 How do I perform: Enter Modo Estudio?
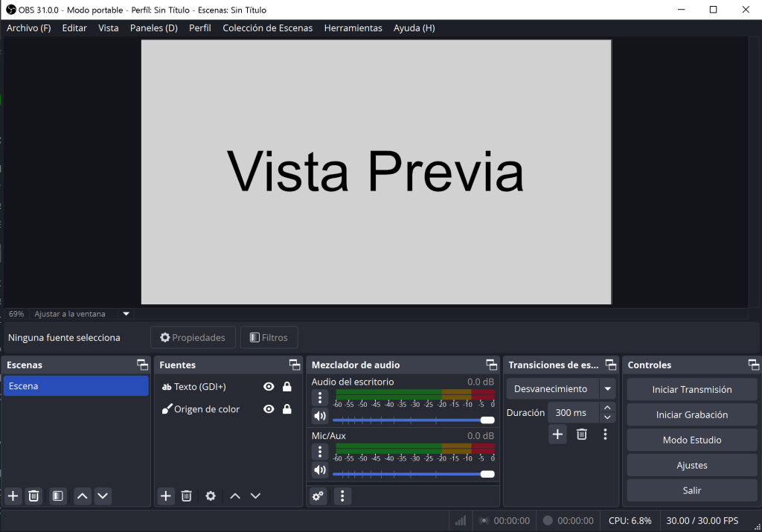[x=691, y=440]
